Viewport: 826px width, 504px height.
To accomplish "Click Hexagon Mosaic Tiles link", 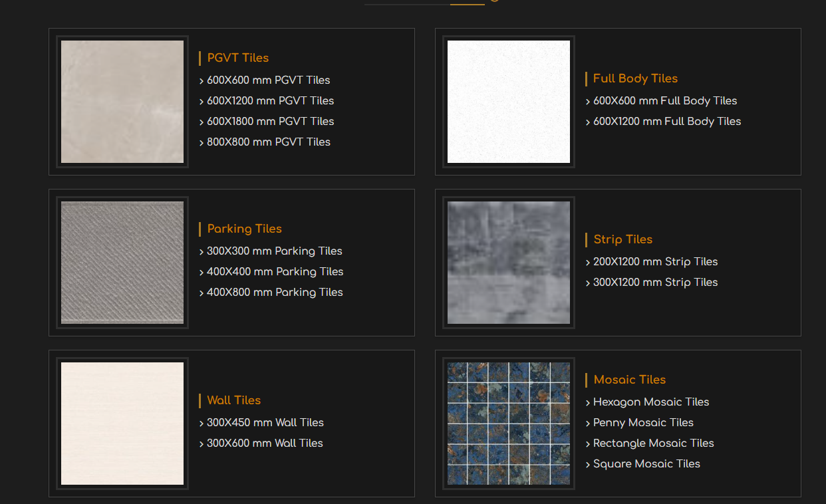I will tap(650, 402).
